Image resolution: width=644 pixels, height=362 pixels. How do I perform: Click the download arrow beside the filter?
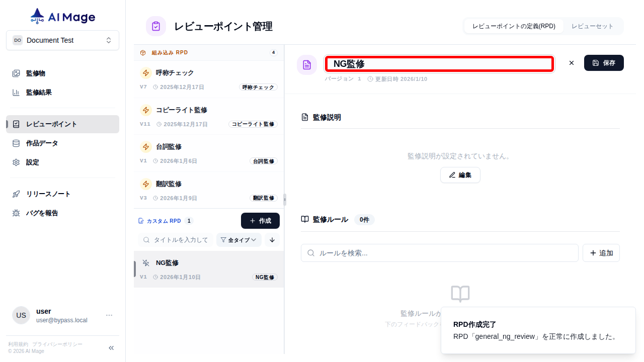click(x=272, y=240)
